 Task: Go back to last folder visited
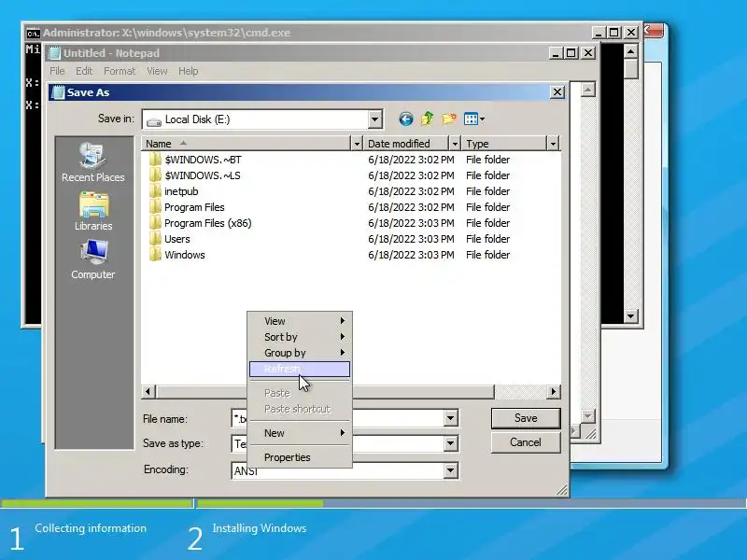pyautogui.click(x=406, y=119)
